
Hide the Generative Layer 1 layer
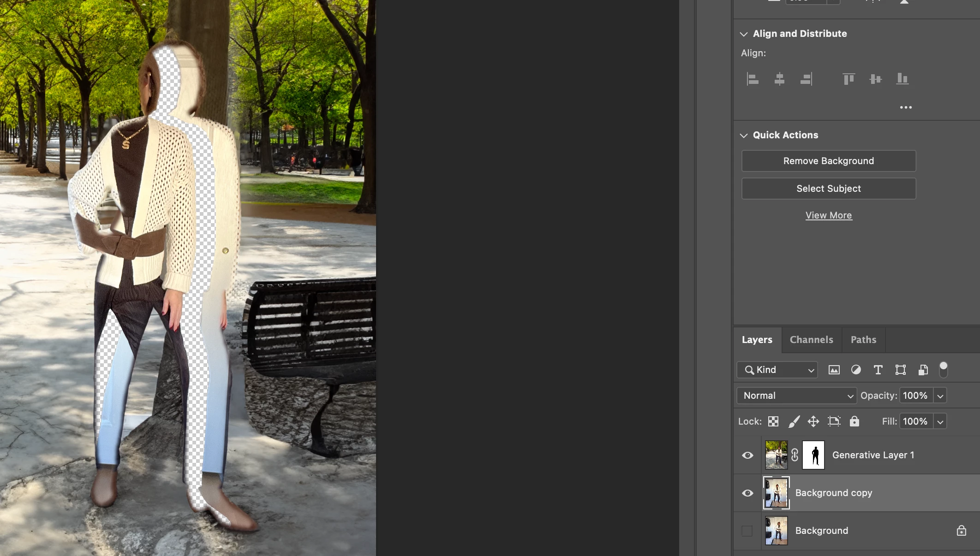747,455
